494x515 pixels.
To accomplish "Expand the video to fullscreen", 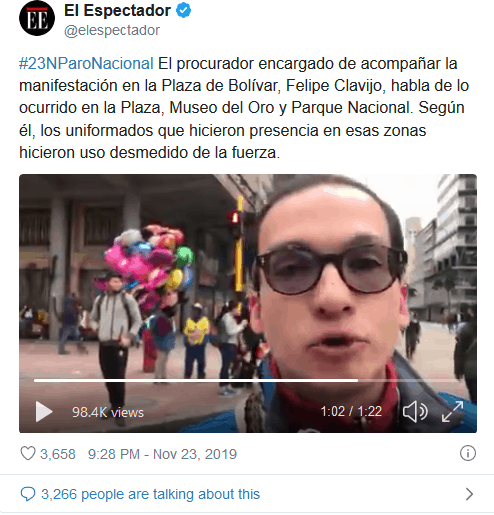I will 452,412.
